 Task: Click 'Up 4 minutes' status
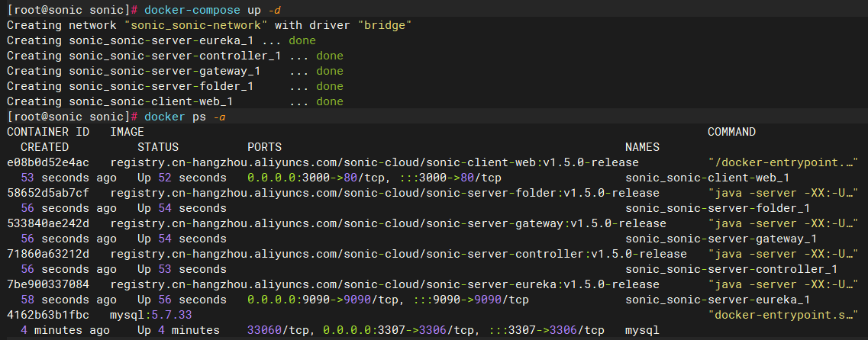pos(178,330)
